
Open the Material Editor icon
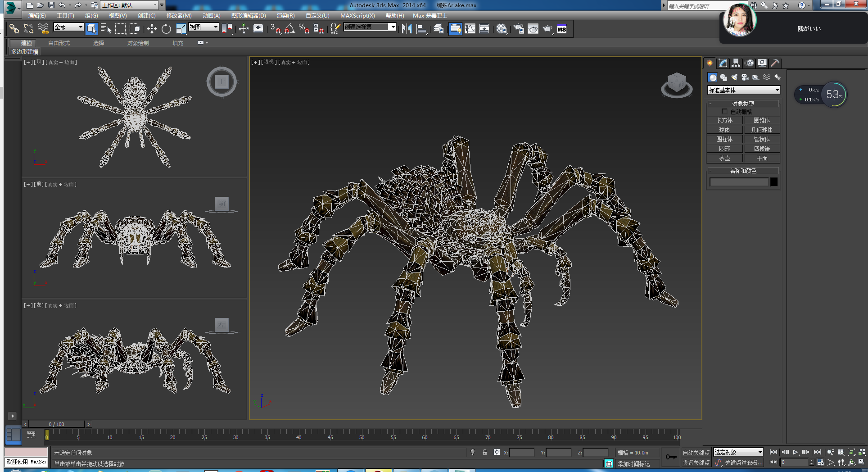click(x=502, y=29)
